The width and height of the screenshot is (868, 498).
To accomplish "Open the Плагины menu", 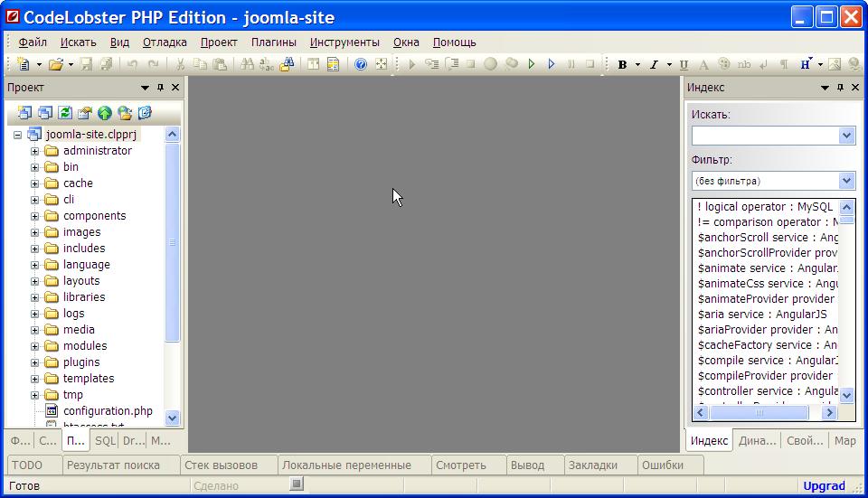I will (273, 42).
